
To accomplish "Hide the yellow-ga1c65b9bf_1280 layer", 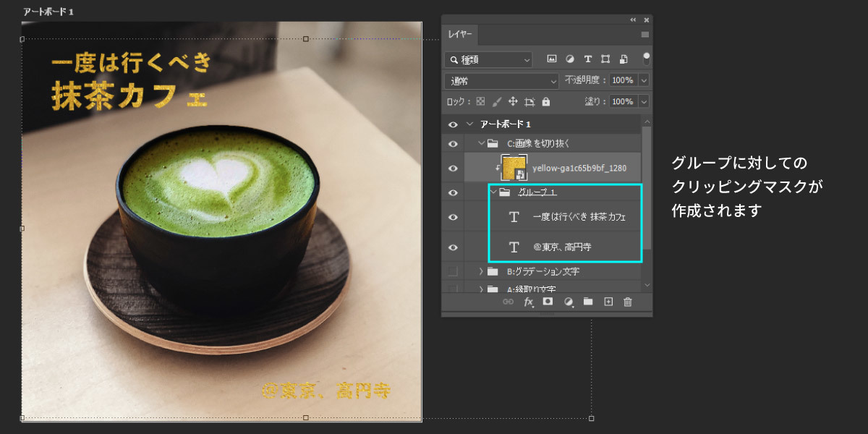I will (453, 169).
